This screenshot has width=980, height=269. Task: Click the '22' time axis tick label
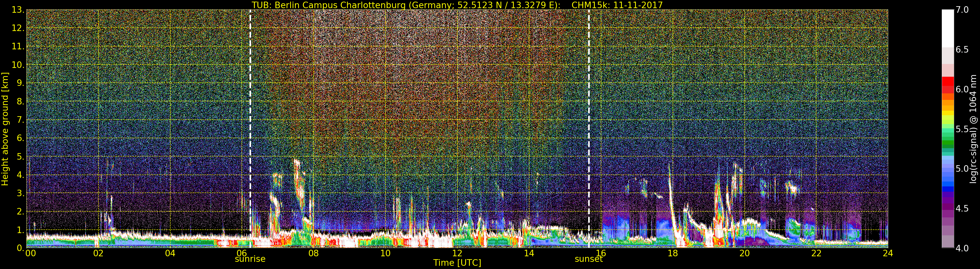(x=816, y=253)
